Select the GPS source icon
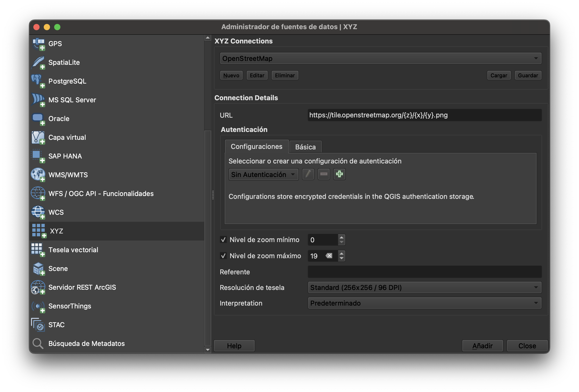Screen dimensions: 579x392 click(x=39, y=44)
